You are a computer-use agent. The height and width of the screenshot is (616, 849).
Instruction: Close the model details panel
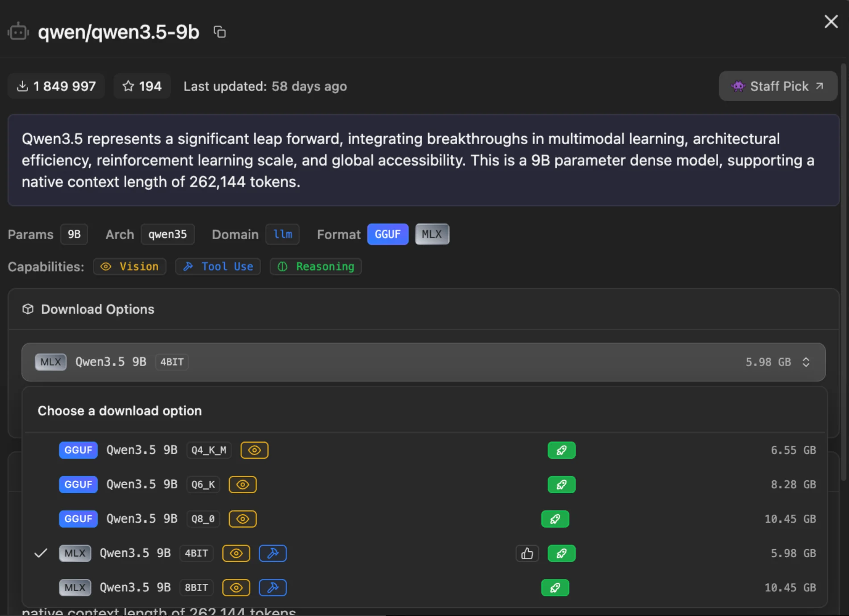(x=831, y=21)
